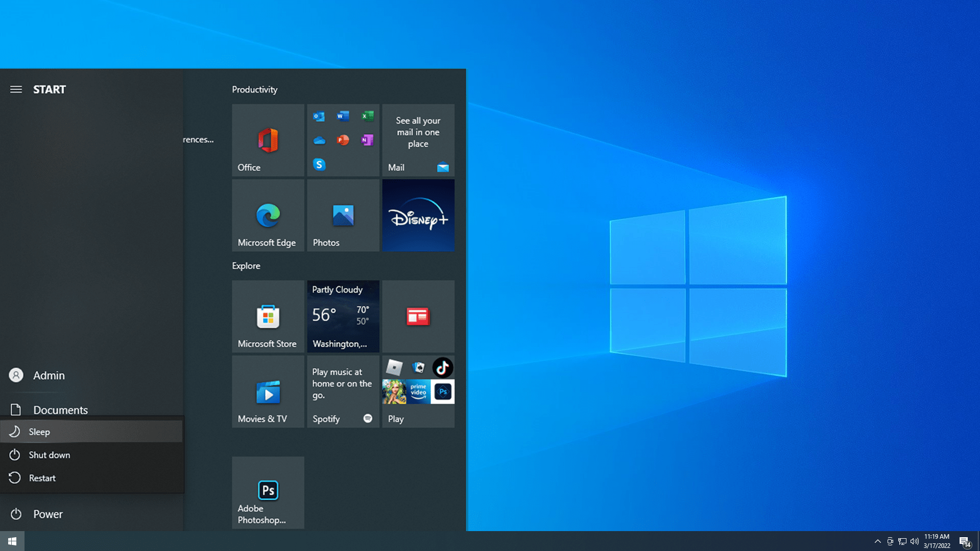The height and width of the screenshot is (551, 980).
Task: Choose Shut down from power menu
Action: (x=49, y=454)
